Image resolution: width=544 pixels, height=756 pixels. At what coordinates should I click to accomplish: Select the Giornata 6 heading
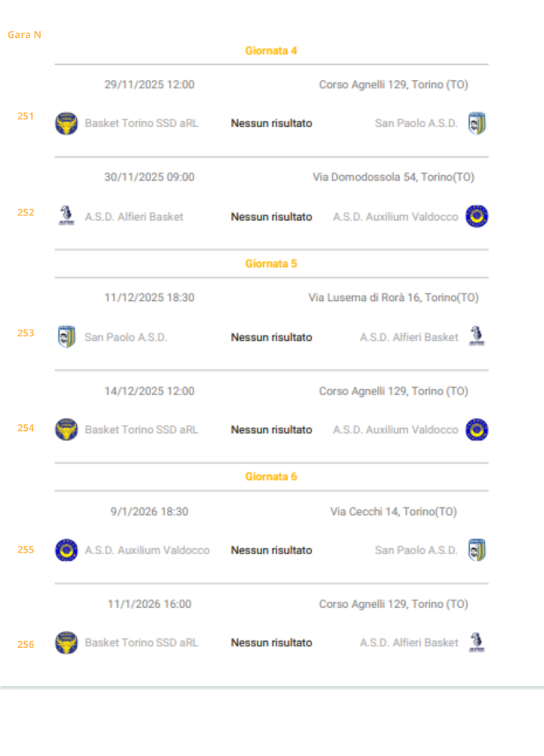click(271, 477)
